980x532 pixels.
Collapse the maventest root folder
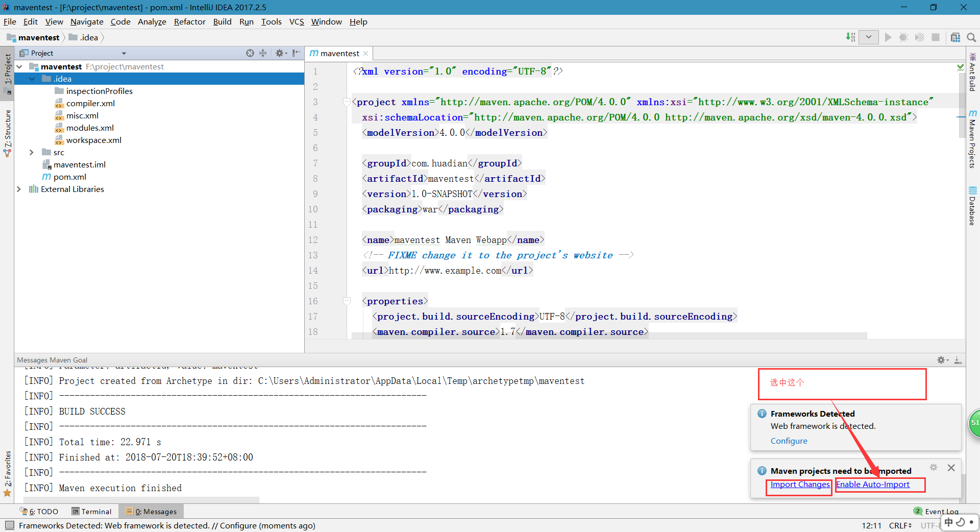[x=19, y=67]
